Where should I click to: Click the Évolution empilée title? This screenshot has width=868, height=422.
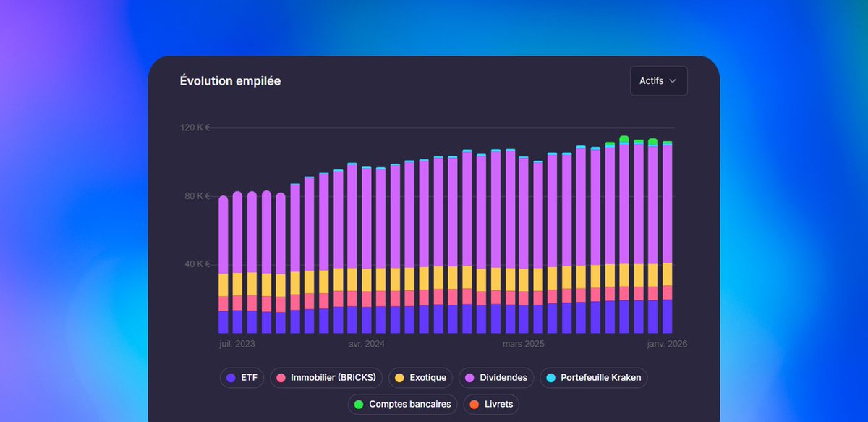[x=231, y=80]
